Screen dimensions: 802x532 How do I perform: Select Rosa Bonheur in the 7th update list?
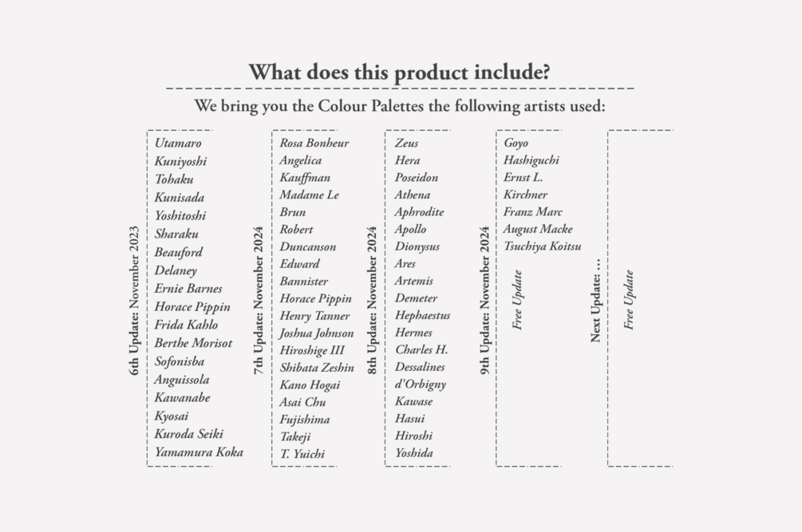pyautogui.click(x=314, y=144)
